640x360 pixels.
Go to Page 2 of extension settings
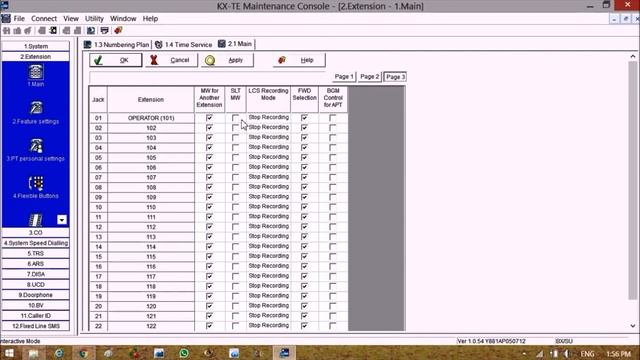click(370, 77)
